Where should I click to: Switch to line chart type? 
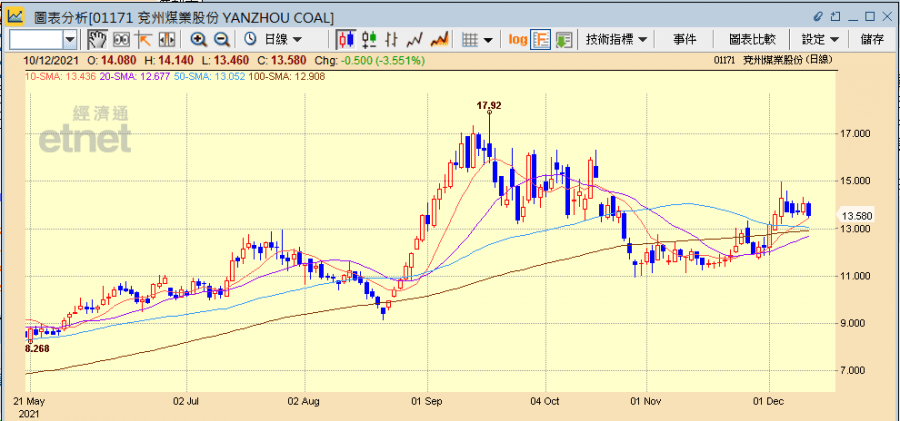tap(416, 39)
